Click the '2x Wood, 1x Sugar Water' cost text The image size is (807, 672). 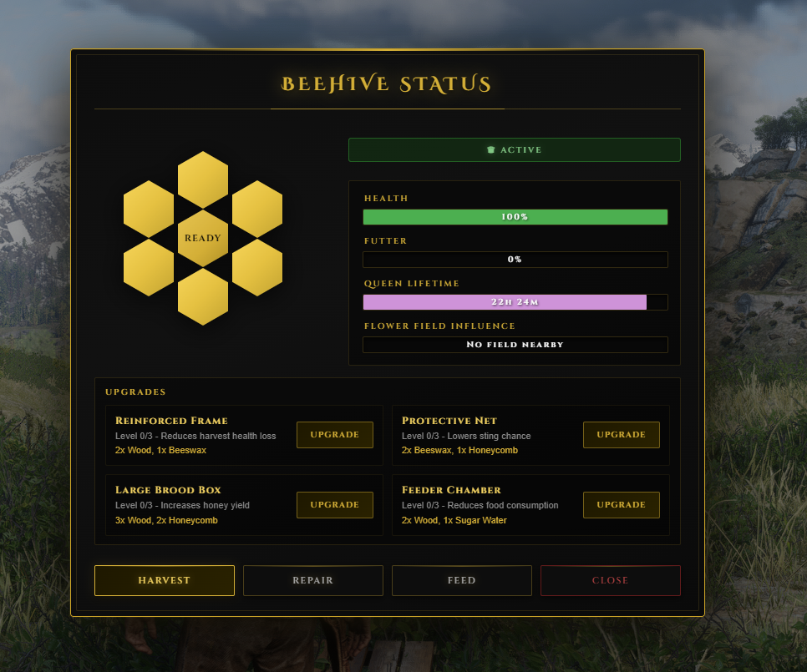tap(454, 520)
